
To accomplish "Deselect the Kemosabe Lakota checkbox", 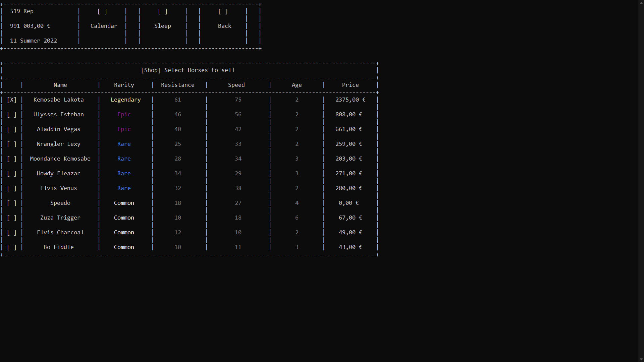I will coord(12,100).
